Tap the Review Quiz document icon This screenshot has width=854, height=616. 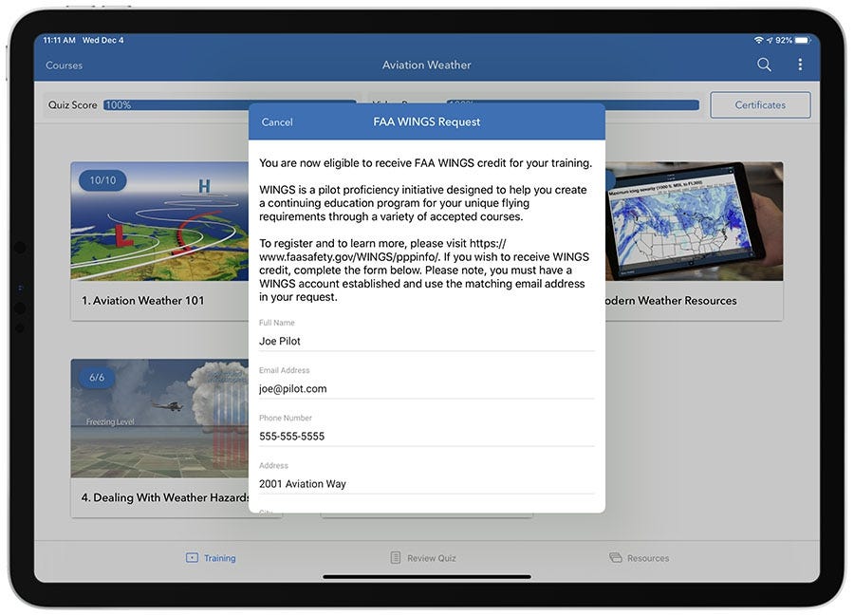[x=396, y=558]
